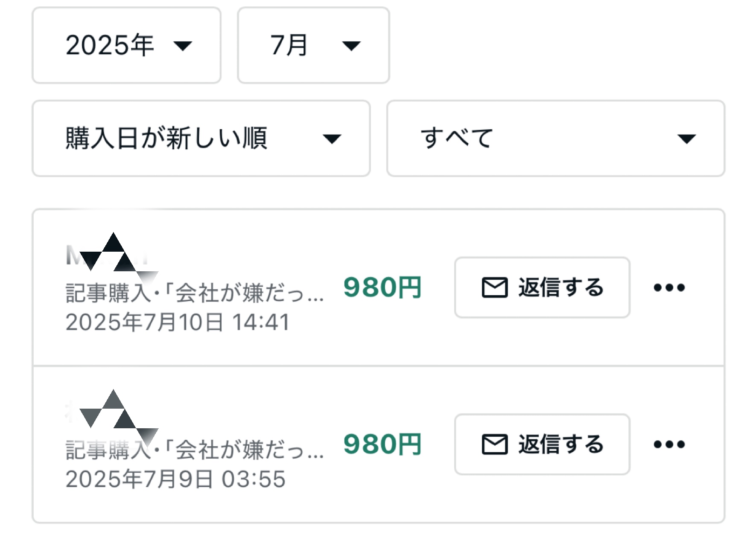Reply to the July 9 purchase

(542, 444)
